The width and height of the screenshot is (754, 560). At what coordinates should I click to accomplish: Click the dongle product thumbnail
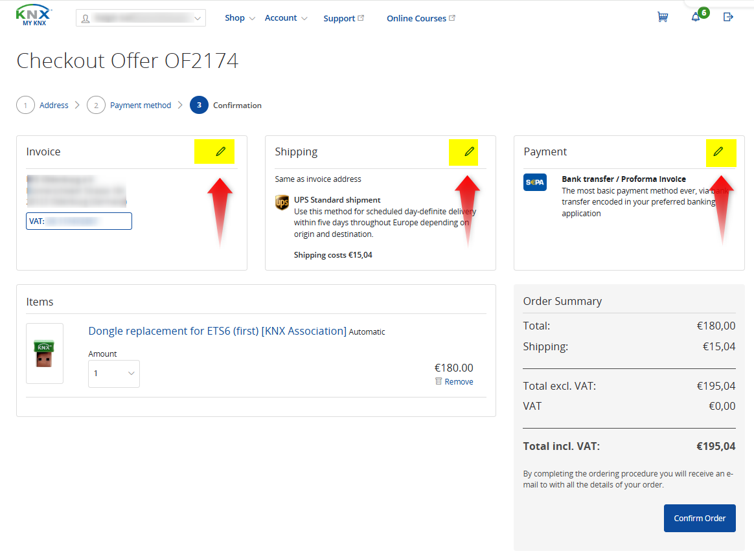[44, 353]
